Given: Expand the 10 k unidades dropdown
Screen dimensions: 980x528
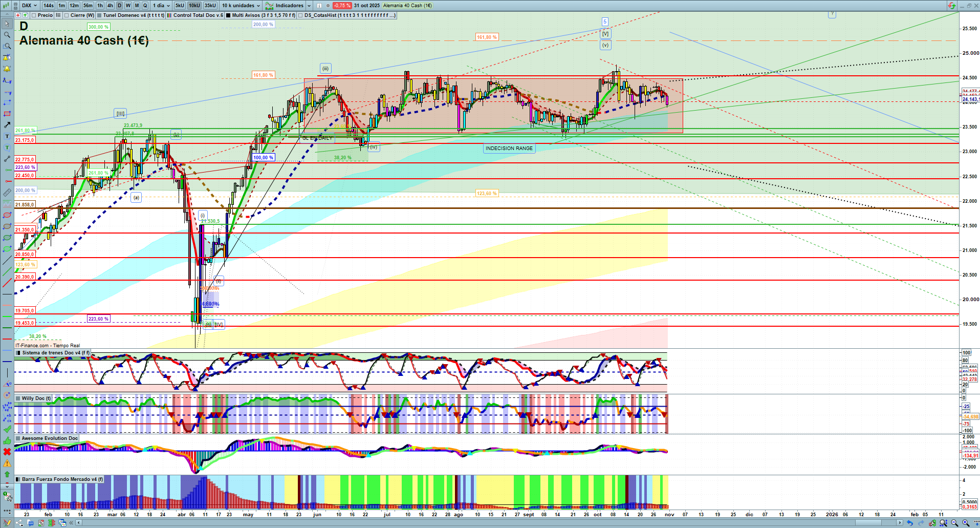Looking at the screenshot, I should click(x=241, y=6).
